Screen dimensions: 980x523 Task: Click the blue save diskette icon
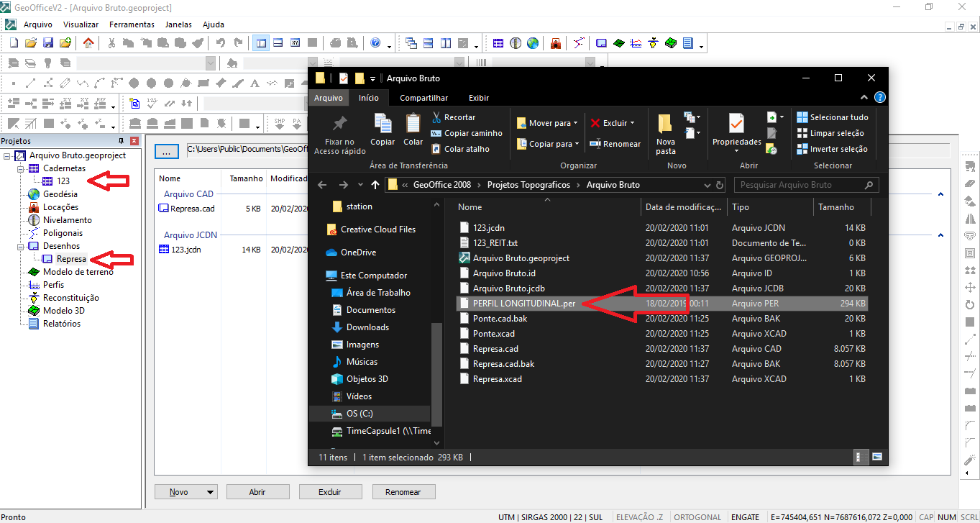click(x=49, y=43)
